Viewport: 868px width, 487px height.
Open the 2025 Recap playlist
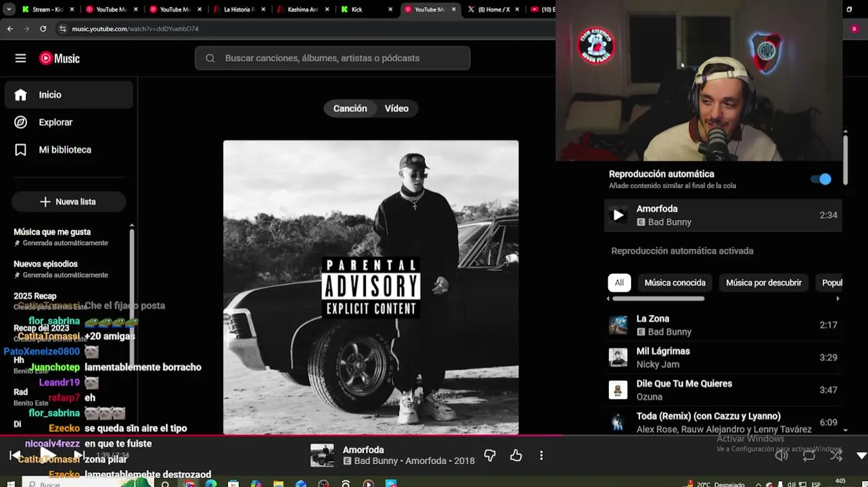coord(35,296)
